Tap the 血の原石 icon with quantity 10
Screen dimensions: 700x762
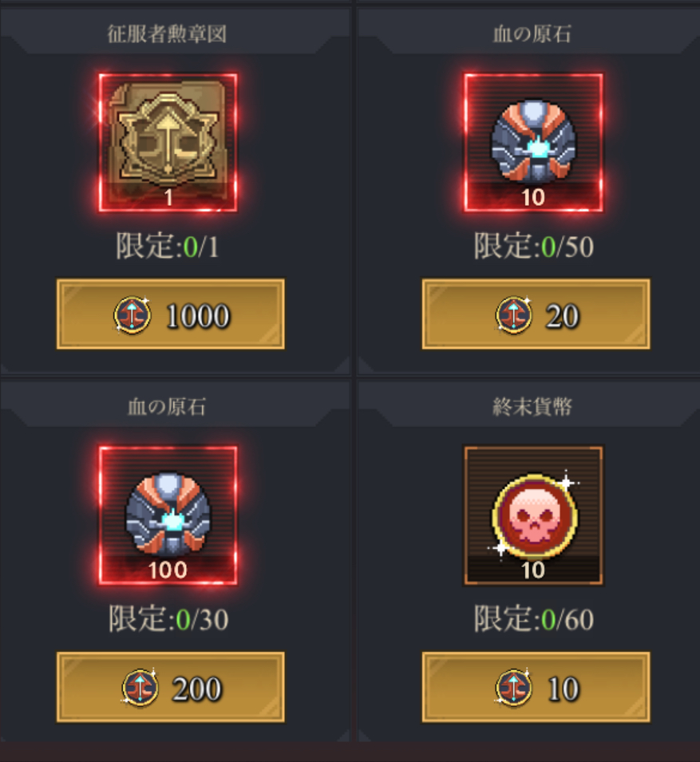533,142
